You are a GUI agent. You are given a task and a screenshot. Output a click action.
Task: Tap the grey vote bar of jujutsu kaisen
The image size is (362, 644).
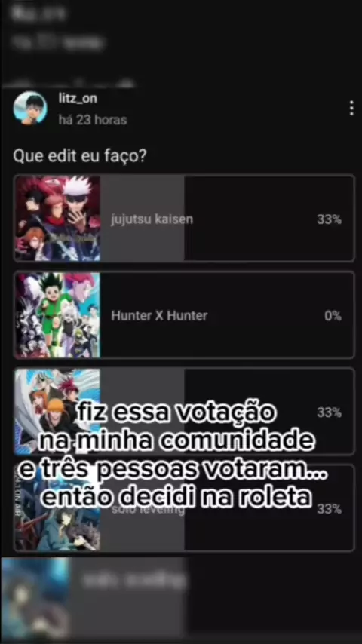coord(143,218)
